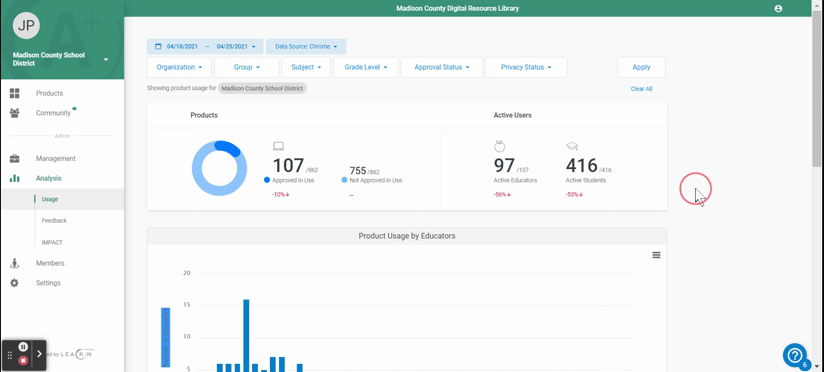824x372 pixels.
Task: Expand the recorder toolbar arrow
Action: (39, 354)
